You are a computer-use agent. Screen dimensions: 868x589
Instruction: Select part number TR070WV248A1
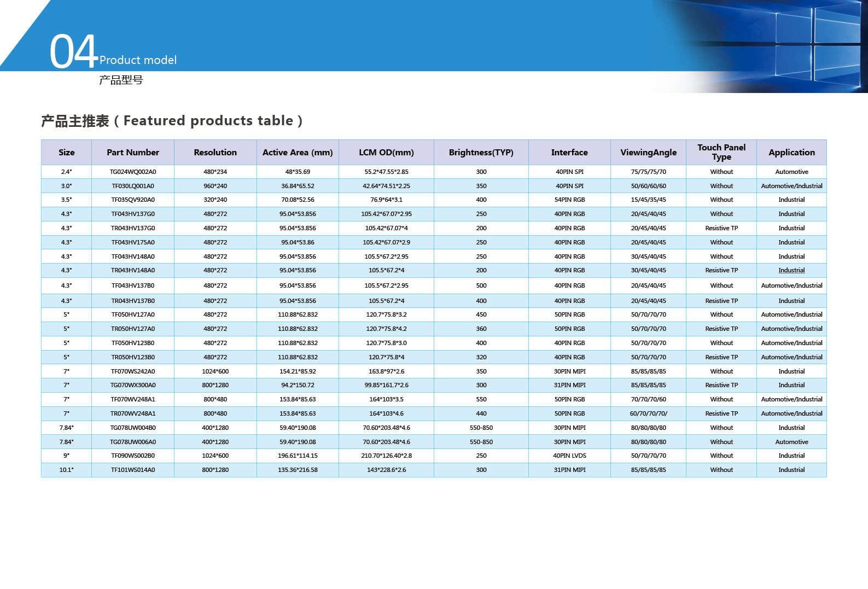tap(133, 413)
